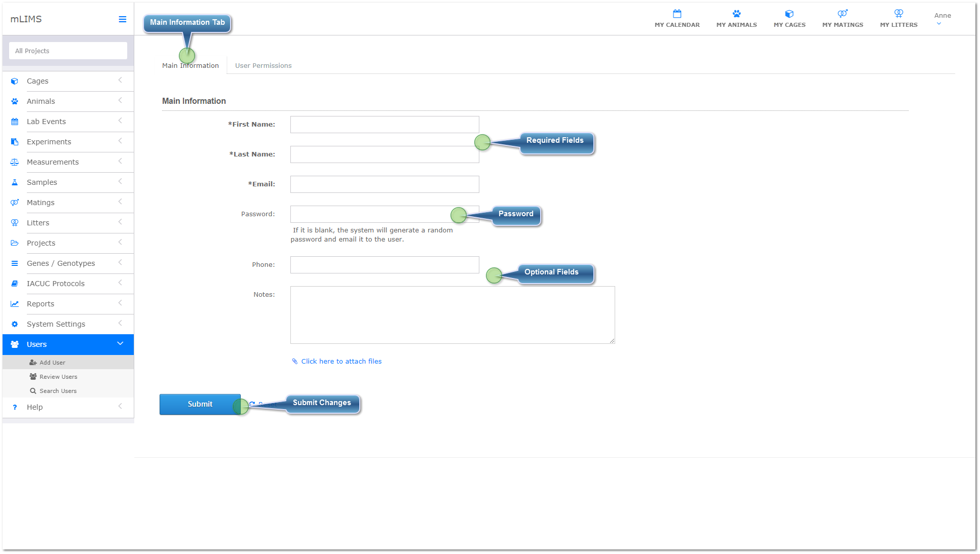Toggle the navigation hamburger menu

tap(122, 20)
